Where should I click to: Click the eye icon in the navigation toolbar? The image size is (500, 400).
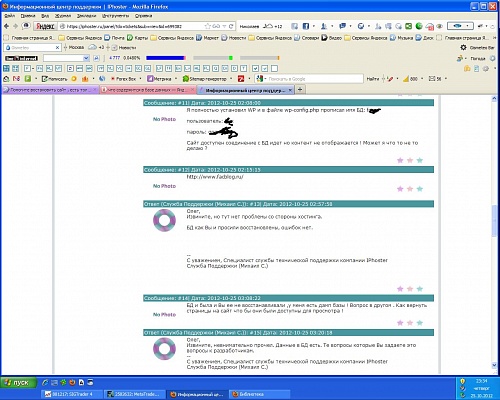click(439, 26)
